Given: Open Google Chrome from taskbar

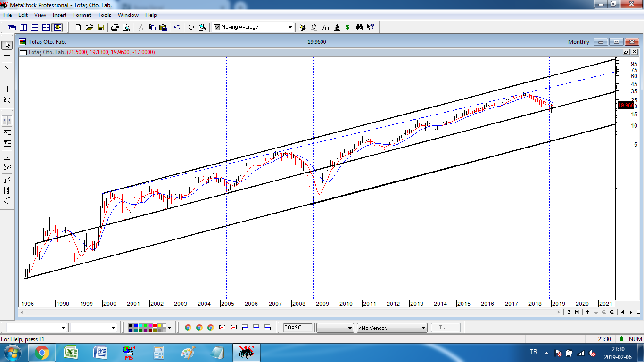Looking at the screenshot, I should pos(42,353).
